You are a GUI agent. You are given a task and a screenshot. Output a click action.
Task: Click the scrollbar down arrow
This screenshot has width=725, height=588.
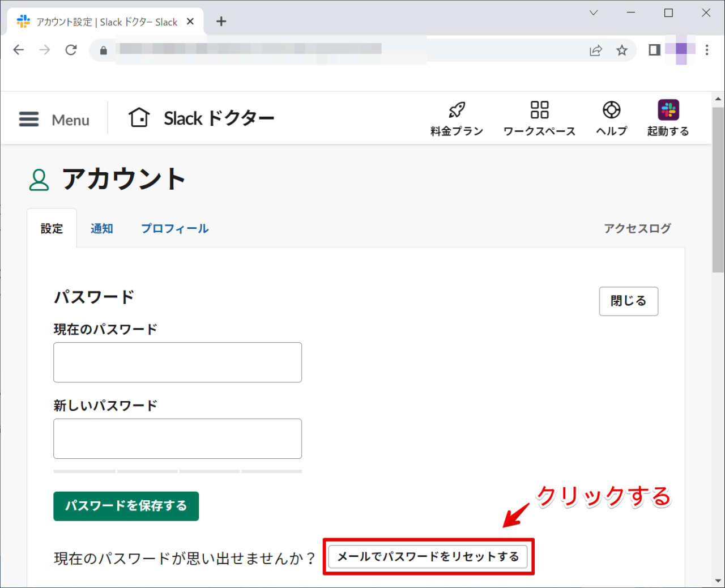pos(718,582)
